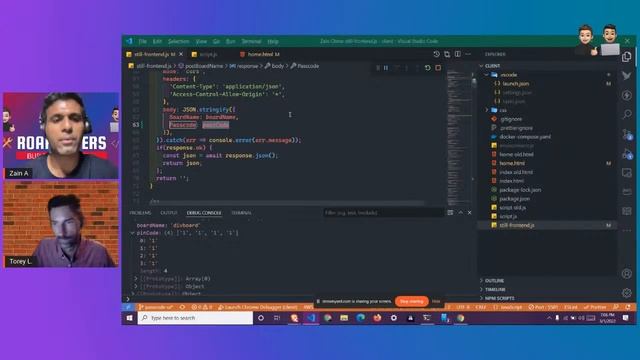Open the lightning bolt extension in the activity bar
This screenshot has width=640, height=360.
(627, 95)
